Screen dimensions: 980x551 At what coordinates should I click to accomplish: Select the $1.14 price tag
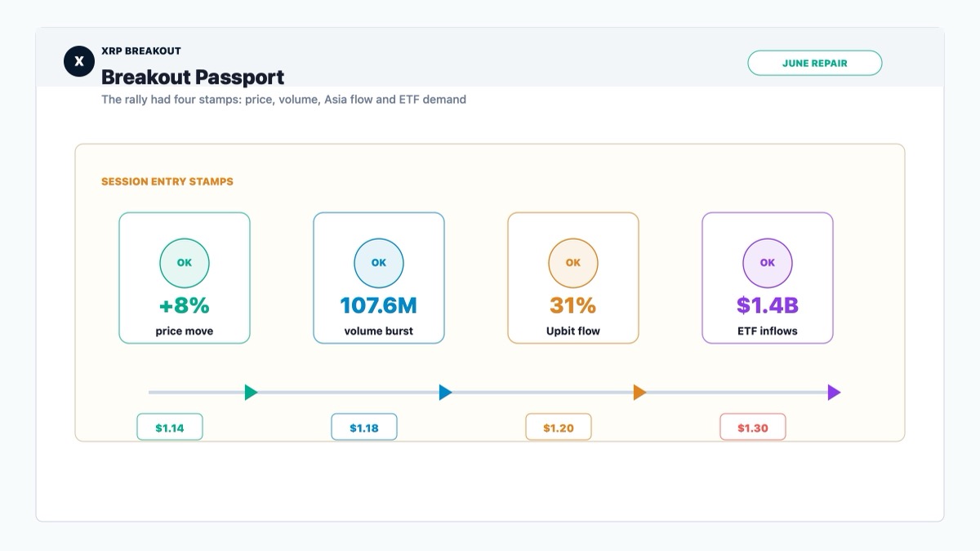(170, 428)
